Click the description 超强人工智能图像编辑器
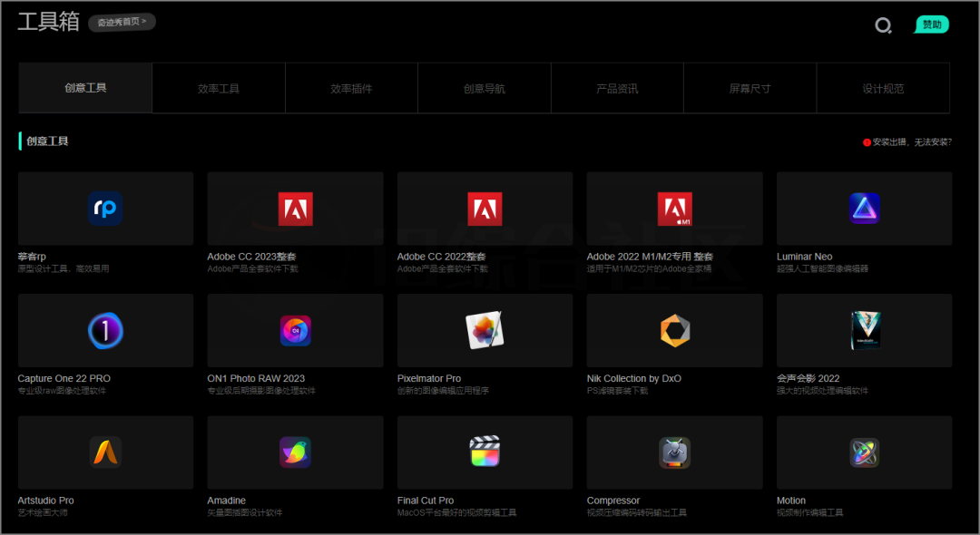 click(822, 269)
